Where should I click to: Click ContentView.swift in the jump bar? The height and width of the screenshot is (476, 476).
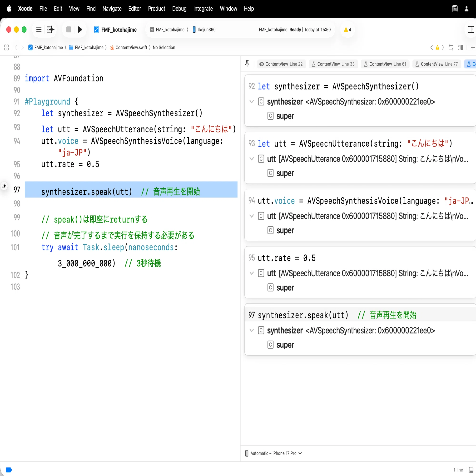[128, 47]
